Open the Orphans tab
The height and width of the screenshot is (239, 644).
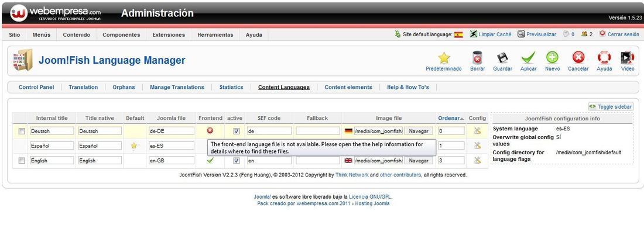pyautogui.click(x=124, y=87)
